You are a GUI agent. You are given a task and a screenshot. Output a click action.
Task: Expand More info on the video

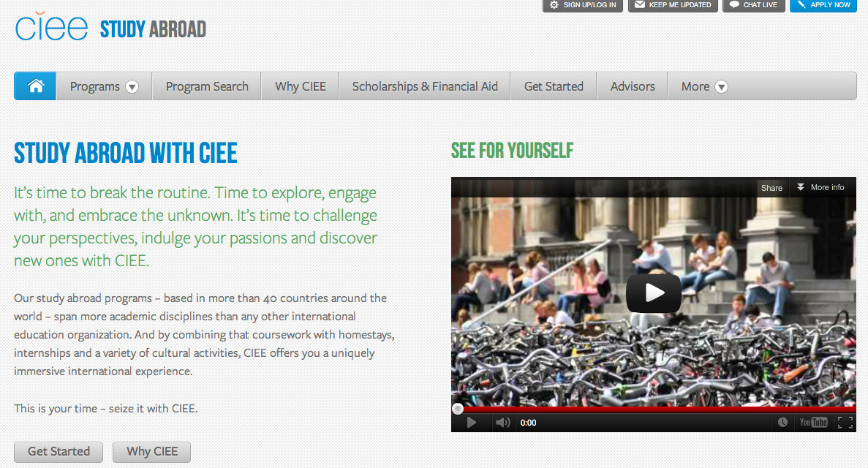tap(820, 187)
